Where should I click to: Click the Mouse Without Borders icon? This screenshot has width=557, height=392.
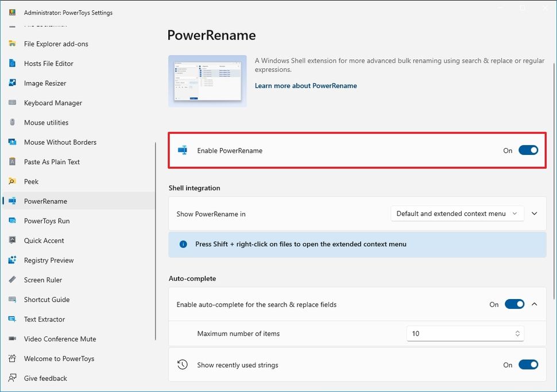click(x=13, y=142)
